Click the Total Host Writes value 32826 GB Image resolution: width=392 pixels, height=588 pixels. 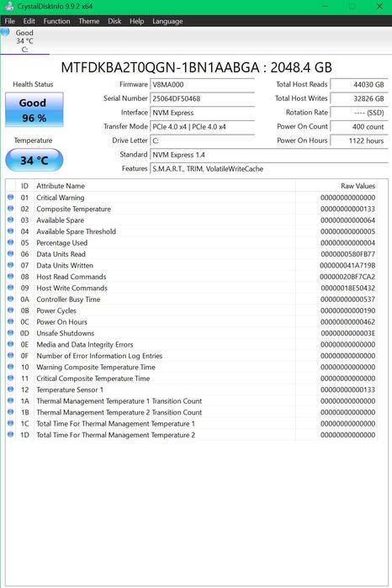[358, 98]
